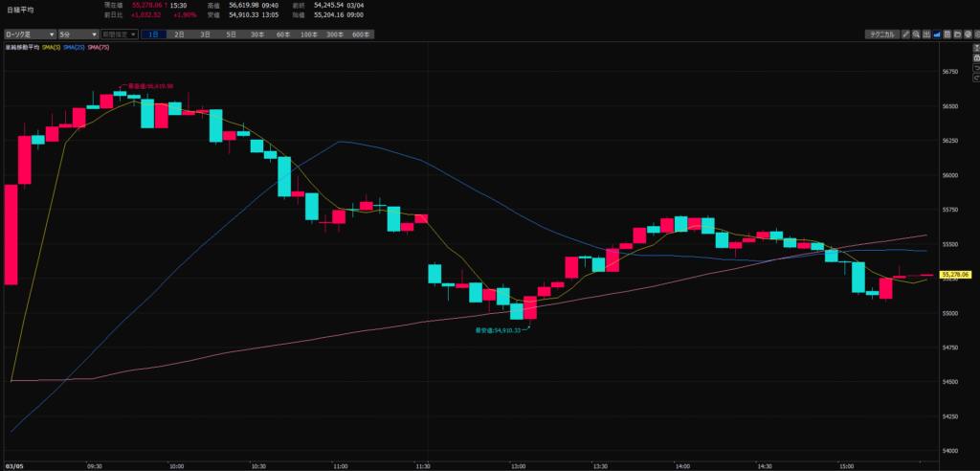Select the 30本 bar-count tab
Screen dimensions: 980x471
[256, 34]
